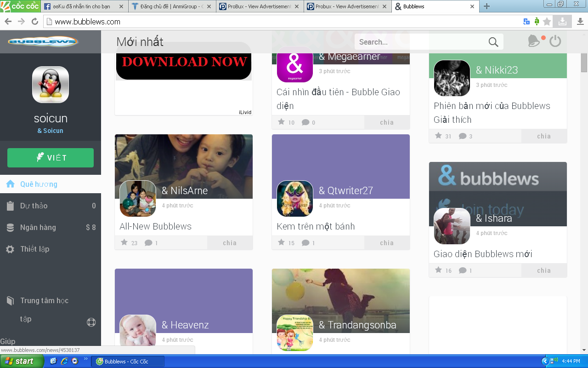Open the 'Giao diện Bubblews mới' post
Screen dimensions: 588x368
click(x=483, y=254)
